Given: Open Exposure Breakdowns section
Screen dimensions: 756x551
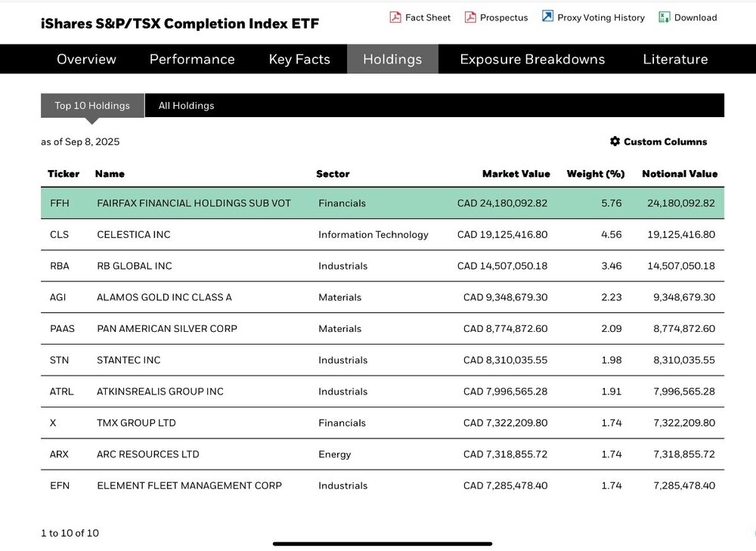Looking at the screenshot, I should (x=532, y=59).
